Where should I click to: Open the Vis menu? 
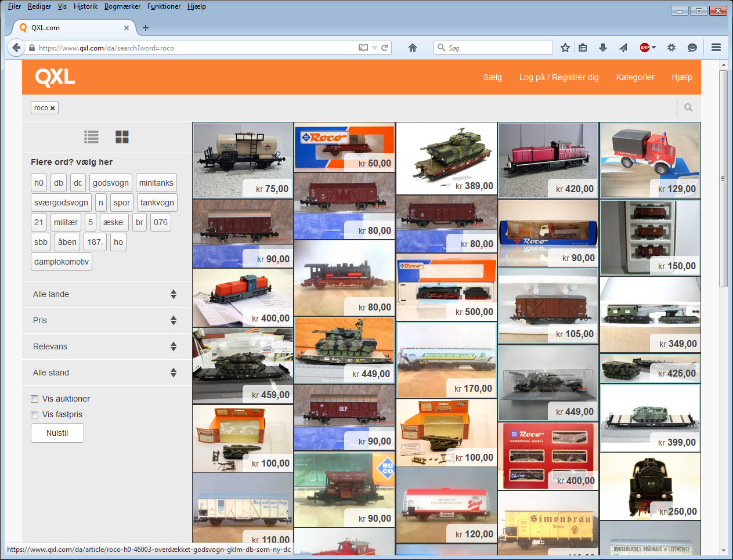coord(62,6)
